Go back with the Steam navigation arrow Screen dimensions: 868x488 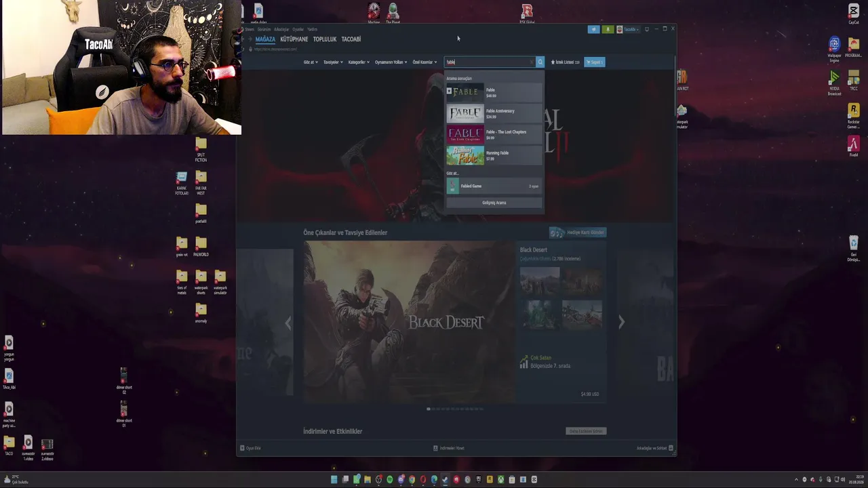[x=243, y=39]
